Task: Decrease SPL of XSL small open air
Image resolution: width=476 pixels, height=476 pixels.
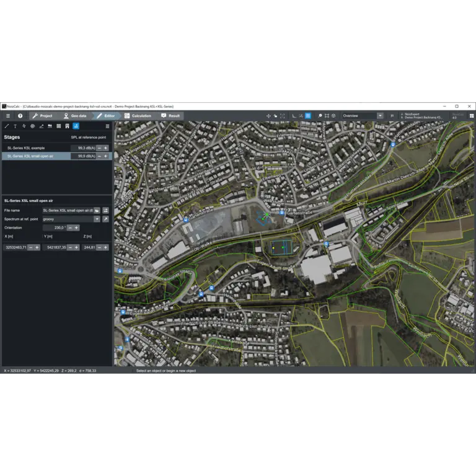Action: pyautogui.click(x=99, y=156)
